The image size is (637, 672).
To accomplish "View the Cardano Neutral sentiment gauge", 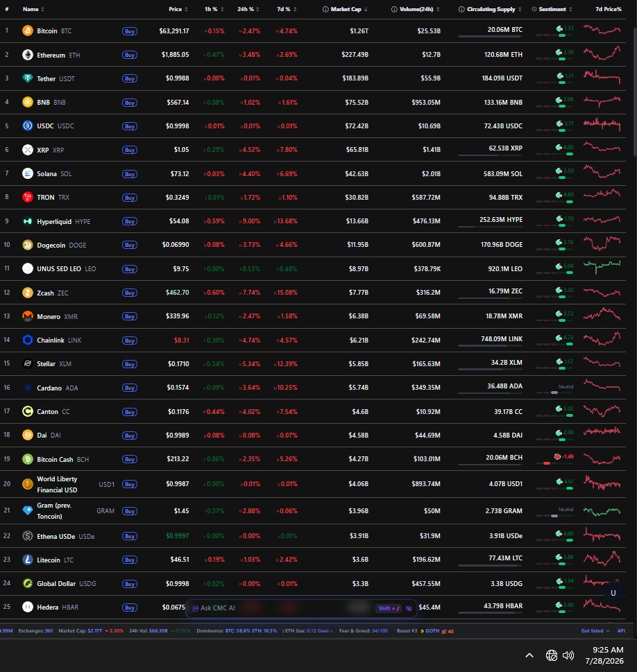I will click(x=554, y=388).
